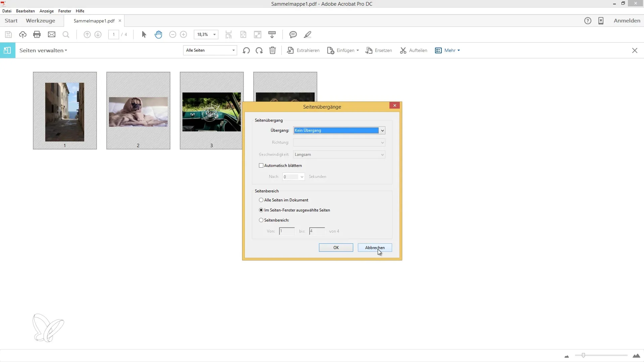The width and height of the screenshot is (644, 362).
Task: Select the Sammelmappe1.pdf tab
Action: (x=94, y=21)
